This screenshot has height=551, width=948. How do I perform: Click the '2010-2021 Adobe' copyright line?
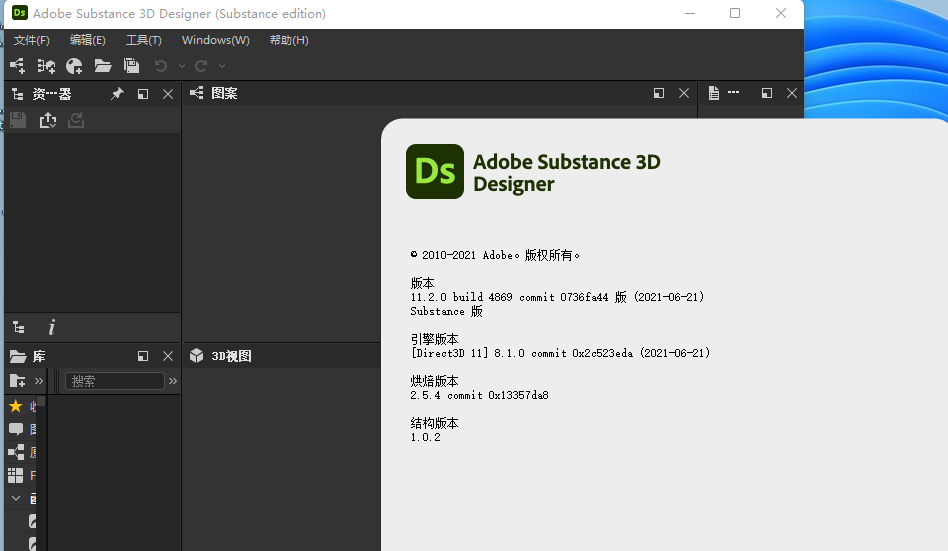[495, 255]
